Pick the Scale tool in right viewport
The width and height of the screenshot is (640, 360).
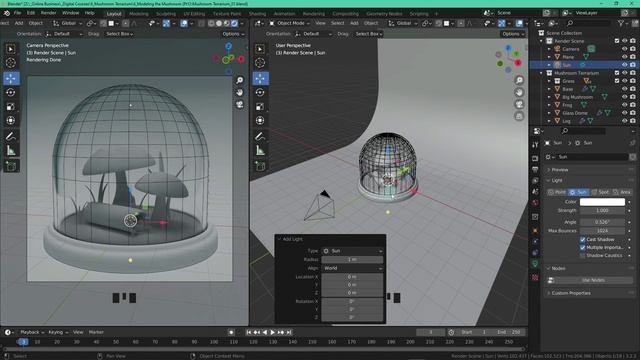[x=260, y=107]
